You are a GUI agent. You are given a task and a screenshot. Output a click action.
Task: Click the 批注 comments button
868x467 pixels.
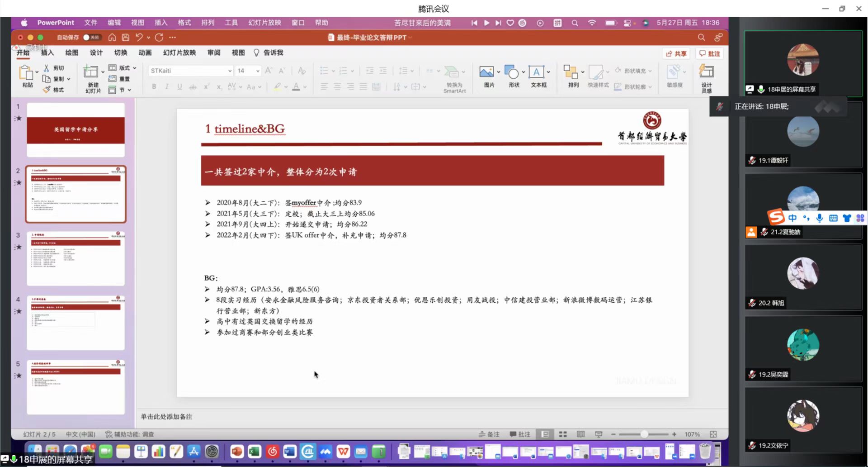709,53
